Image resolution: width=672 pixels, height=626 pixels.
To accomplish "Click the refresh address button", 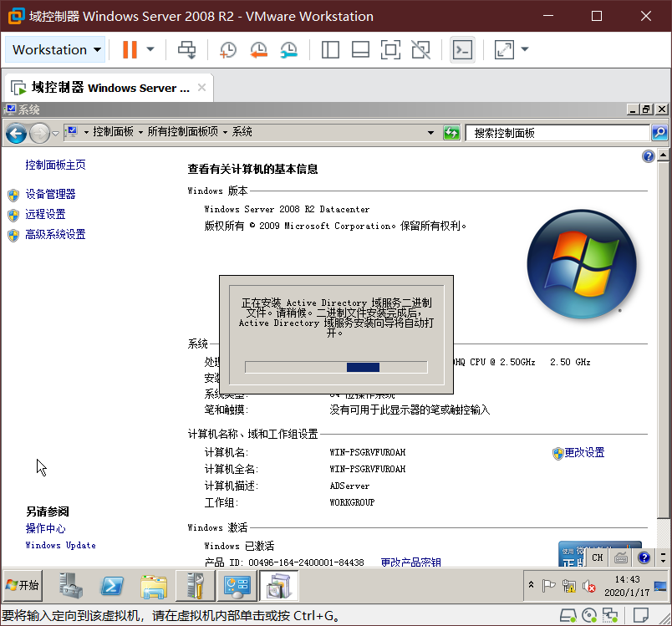I will pos(451,133).
